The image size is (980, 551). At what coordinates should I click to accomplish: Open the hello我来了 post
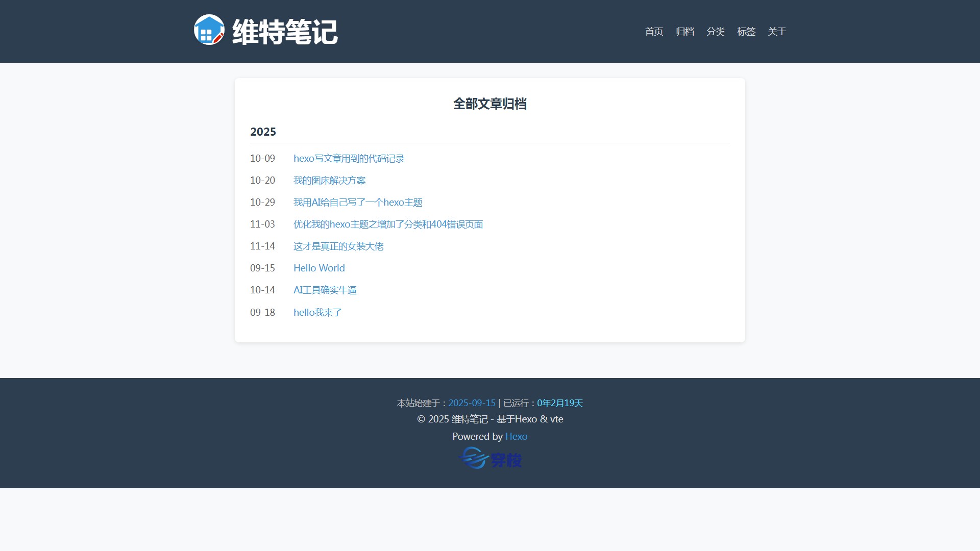pyautogui.click(x=317, y=313)
